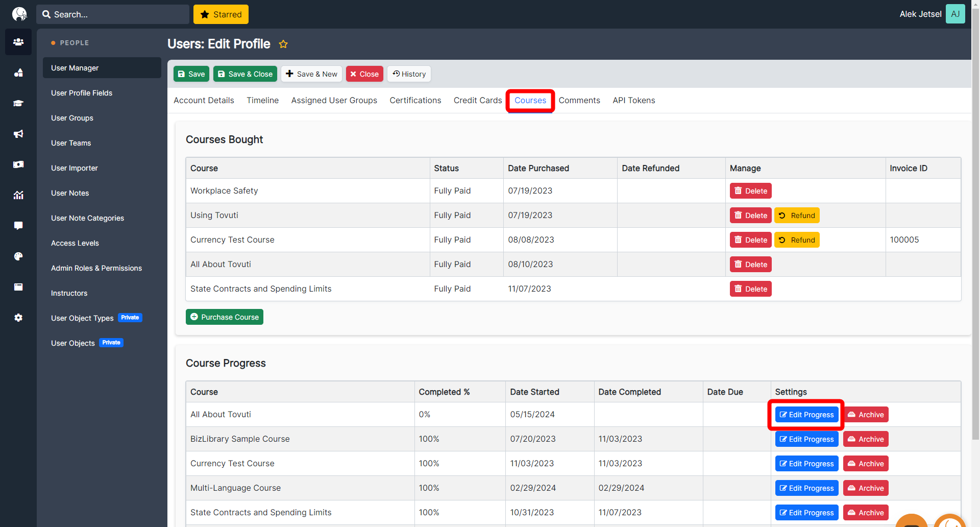Open the Starred menu
The image size is (980, 527).
pos(221,14)
